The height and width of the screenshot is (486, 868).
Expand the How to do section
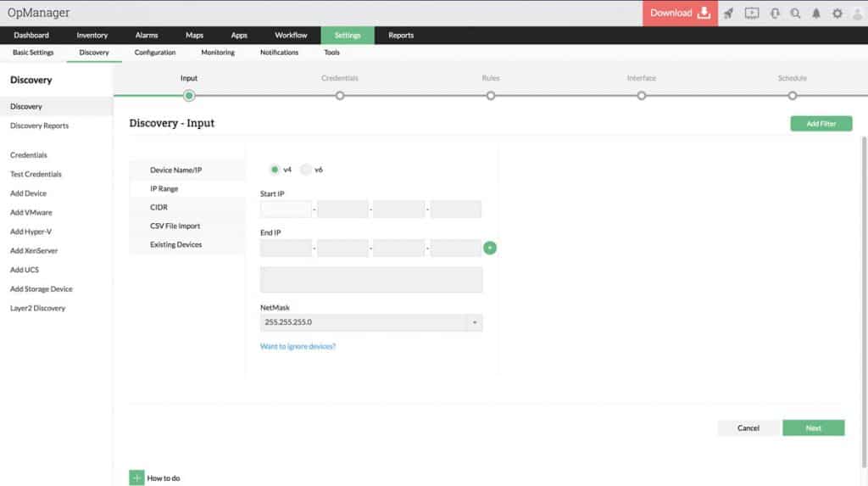click(x=137, y=478)
